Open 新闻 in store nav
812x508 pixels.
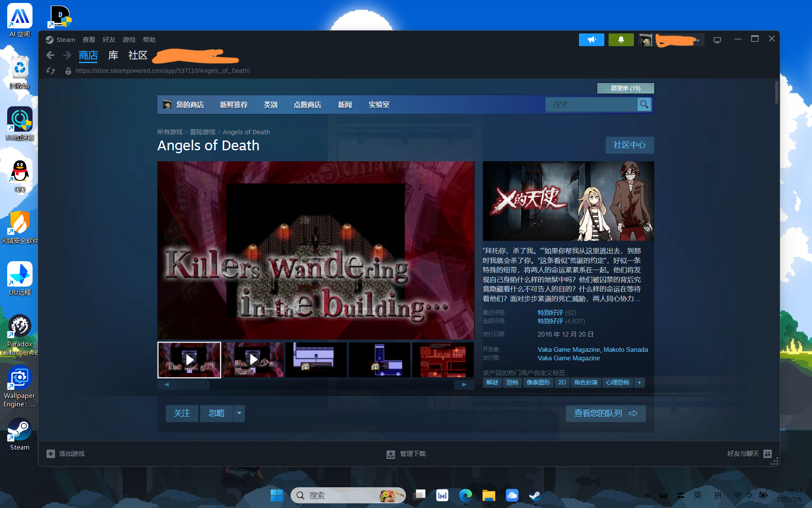(345, 105)
